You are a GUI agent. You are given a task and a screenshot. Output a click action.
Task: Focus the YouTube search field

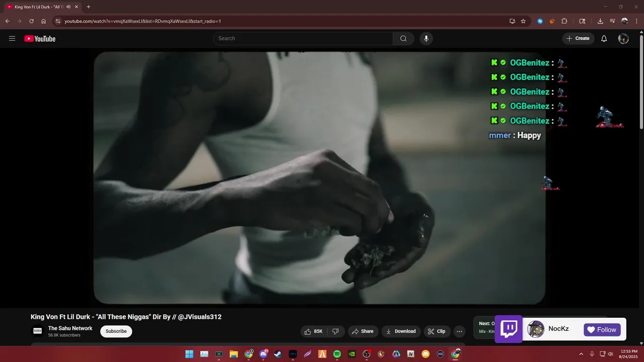click(303, 39)
